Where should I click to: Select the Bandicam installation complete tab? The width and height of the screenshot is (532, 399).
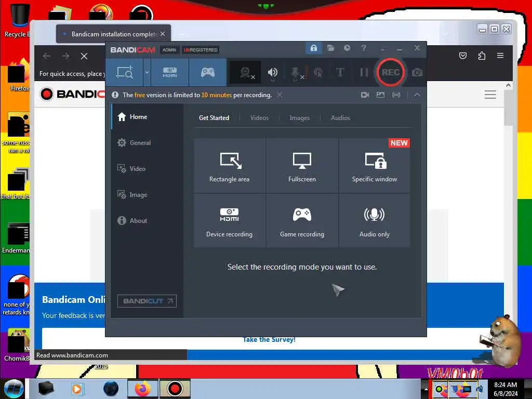114,34
